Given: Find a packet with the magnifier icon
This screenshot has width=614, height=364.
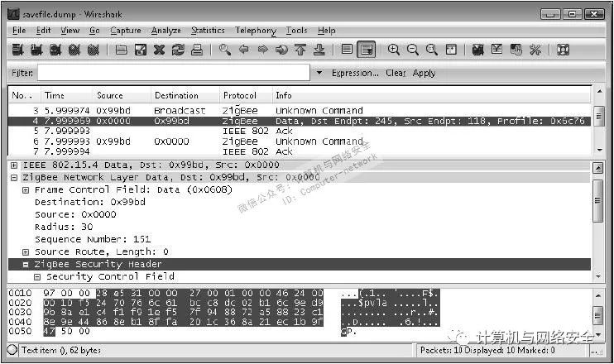Looking at the screenshot, I should pos(225,50).
